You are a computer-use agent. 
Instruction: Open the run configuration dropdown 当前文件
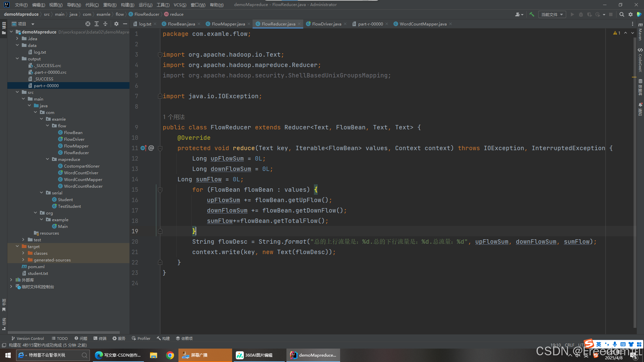[552, 14]
